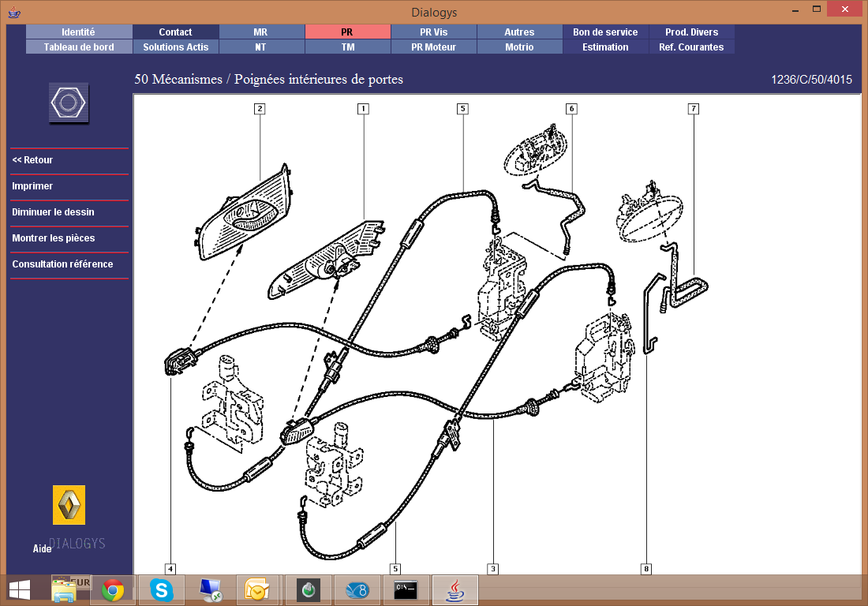This screenshot has width=868, height=606.
Task: Select part callout number 7 on diagram
Action: [x=694, y=109]
